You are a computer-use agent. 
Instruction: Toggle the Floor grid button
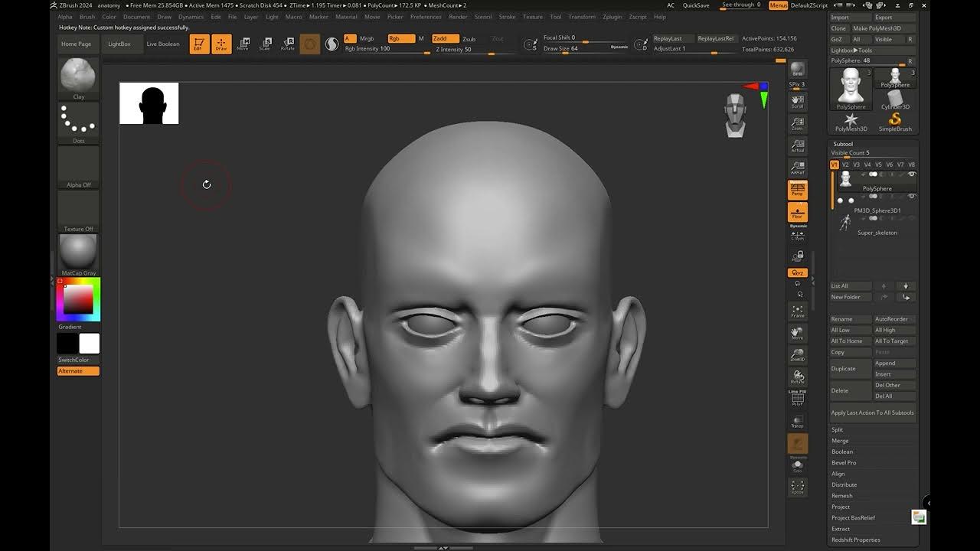click(798, 212)
